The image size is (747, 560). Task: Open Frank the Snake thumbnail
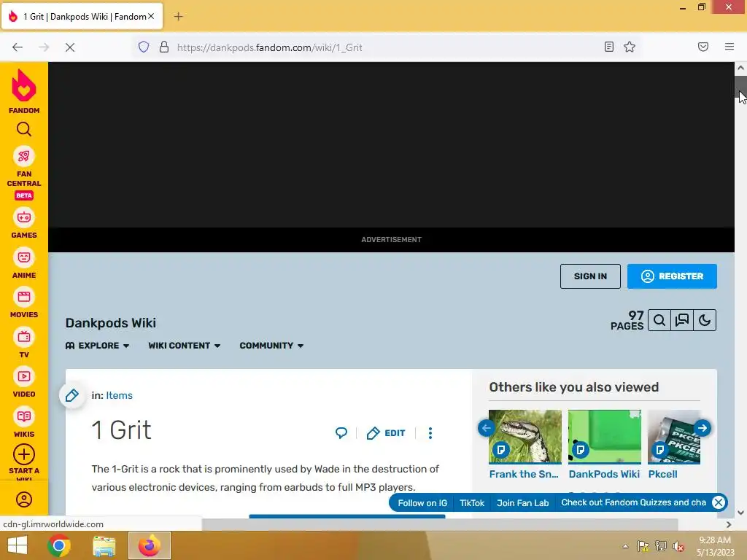tap(525, 436)
